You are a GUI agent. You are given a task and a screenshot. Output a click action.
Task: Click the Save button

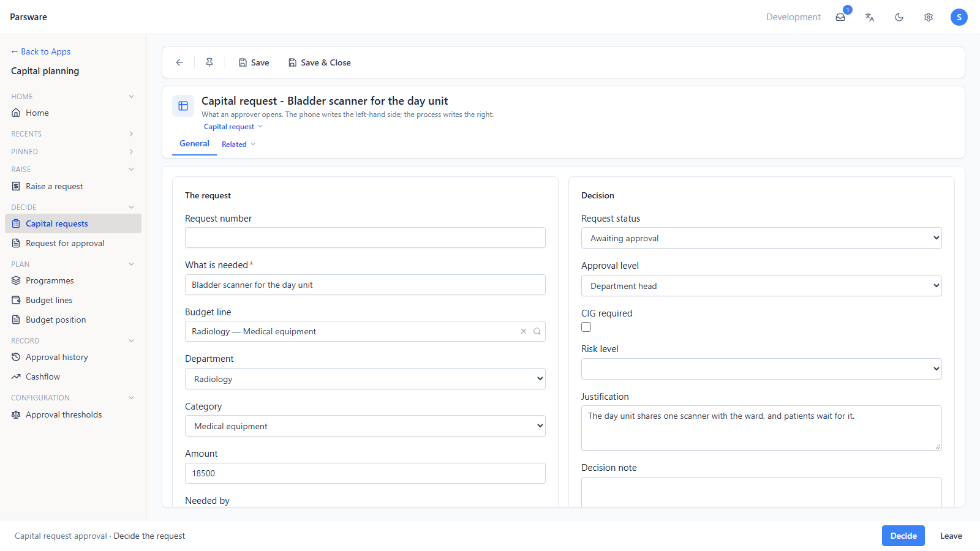coord(254,62)
